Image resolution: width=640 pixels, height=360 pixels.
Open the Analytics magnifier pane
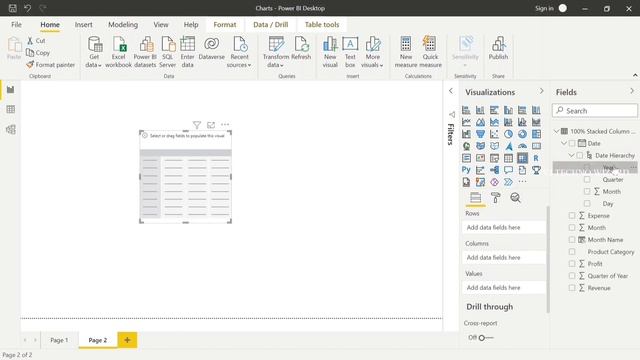click(x=516, y=198)
